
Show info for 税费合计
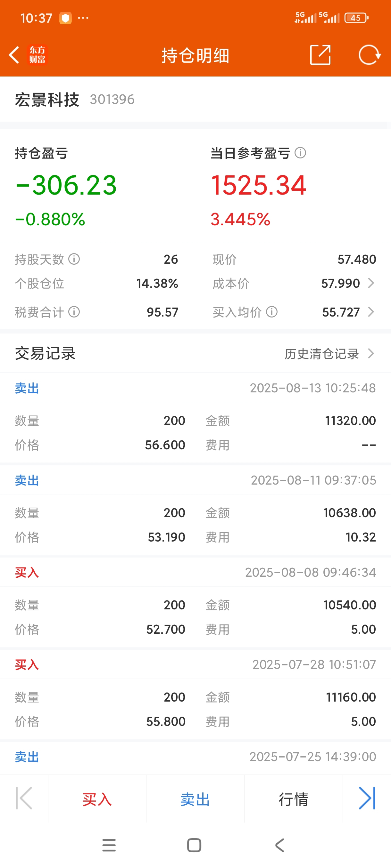coord(74,312)
